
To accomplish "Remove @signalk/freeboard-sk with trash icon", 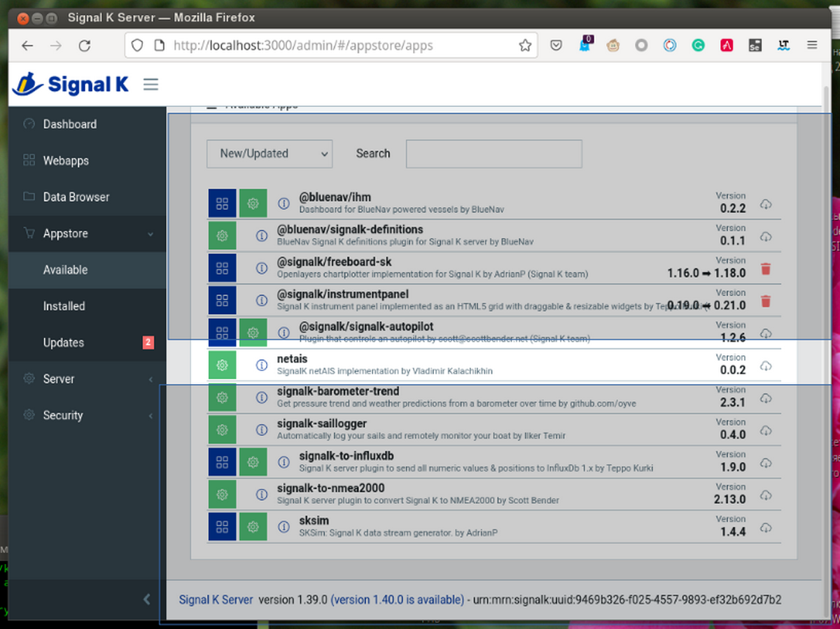I will (x=766, y=269).
